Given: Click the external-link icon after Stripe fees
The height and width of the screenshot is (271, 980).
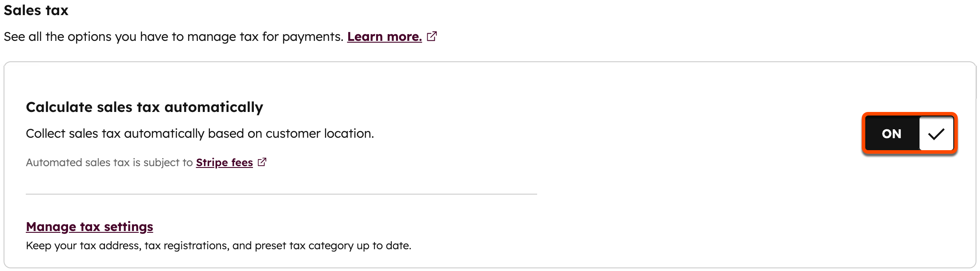Looking at the screenshot, I should pos(262,162).
